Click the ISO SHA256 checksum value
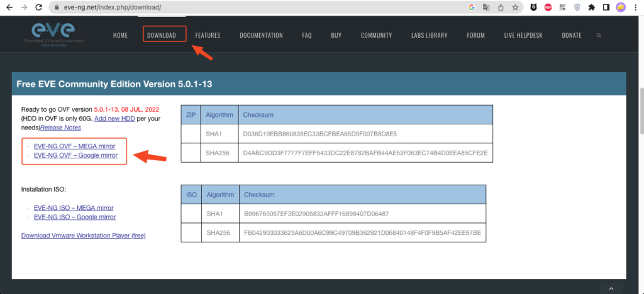 click(x=362, y=233)
